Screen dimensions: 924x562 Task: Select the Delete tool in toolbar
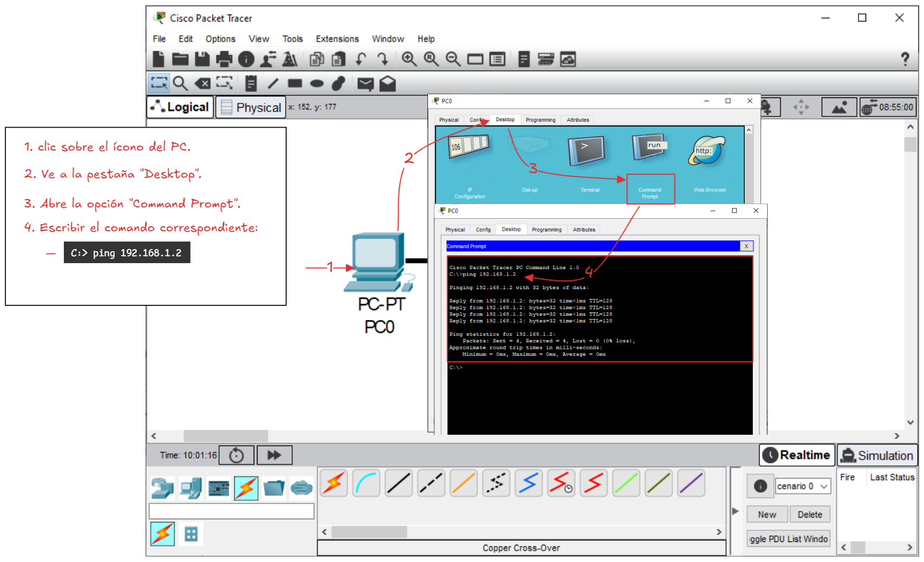(203, 83)
